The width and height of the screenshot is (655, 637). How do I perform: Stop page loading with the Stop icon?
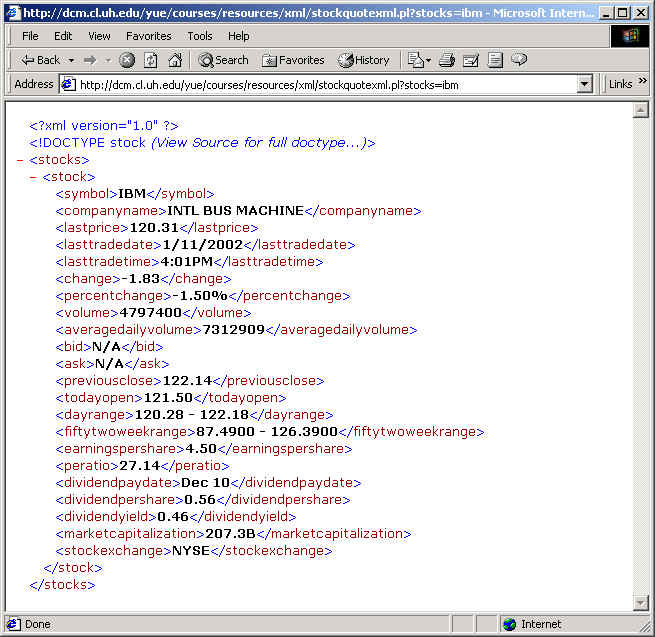(127, 60)
